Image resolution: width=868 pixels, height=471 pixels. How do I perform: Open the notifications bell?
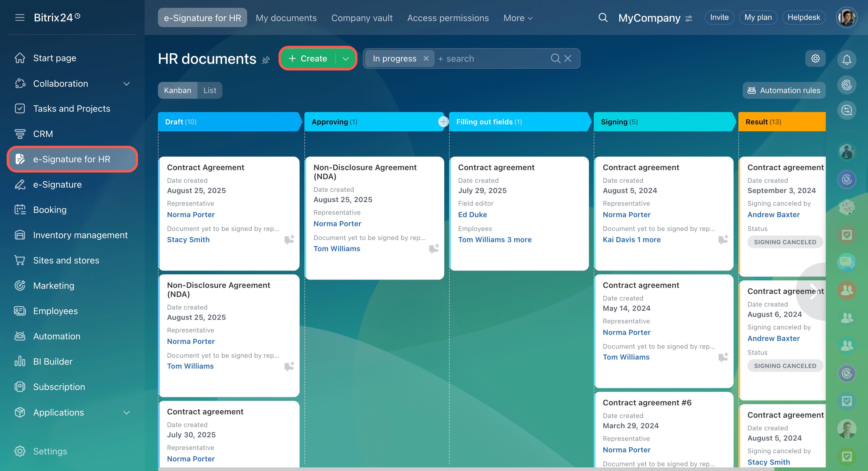[846, 60]
